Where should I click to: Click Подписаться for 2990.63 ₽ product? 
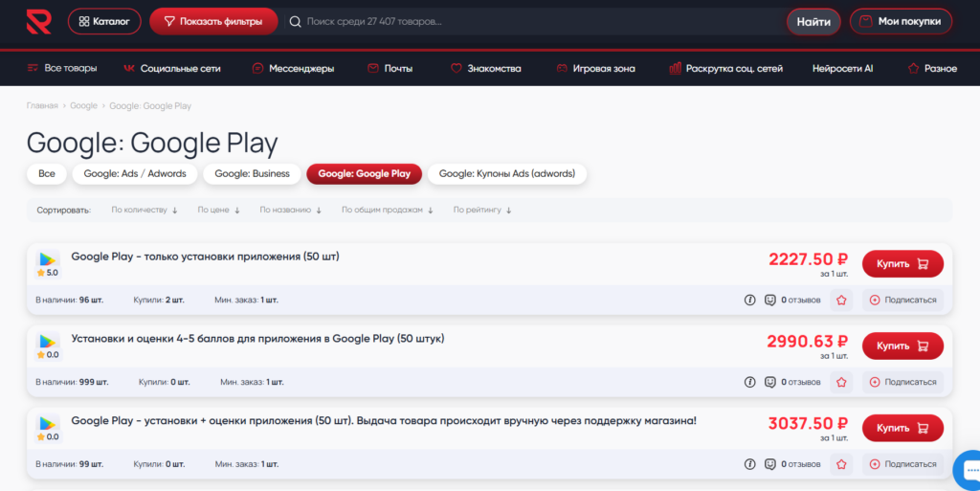(902, 382)
